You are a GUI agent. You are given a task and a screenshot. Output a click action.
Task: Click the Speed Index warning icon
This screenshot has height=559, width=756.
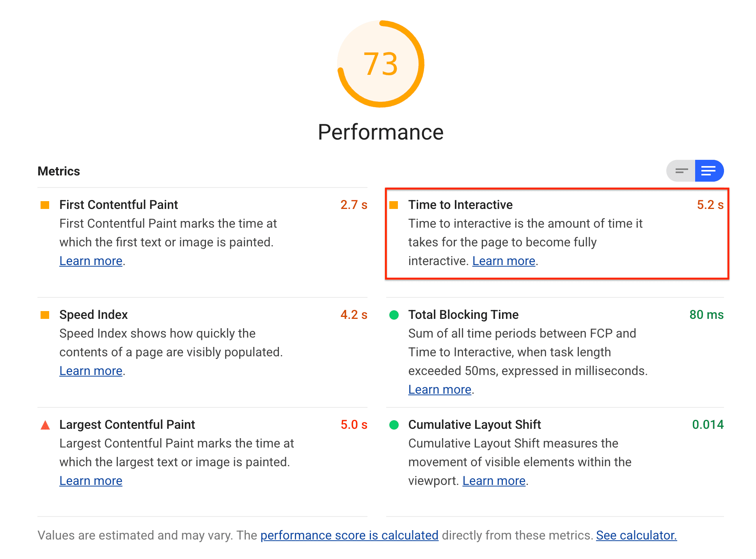(x=46, y=315)
